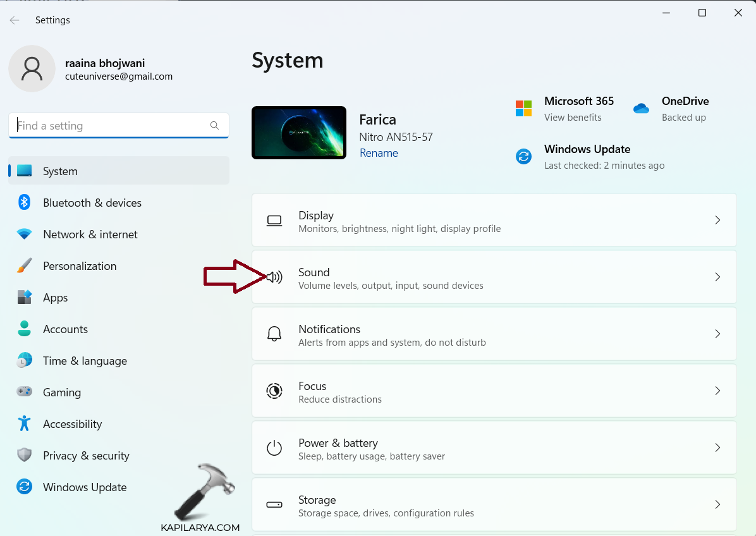Viewport: 756px width, 536px height.
Task: Click the Sound speaker icon
Action: 274,277
